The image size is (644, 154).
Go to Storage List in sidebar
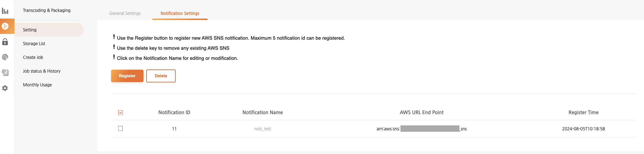point(34,44)
